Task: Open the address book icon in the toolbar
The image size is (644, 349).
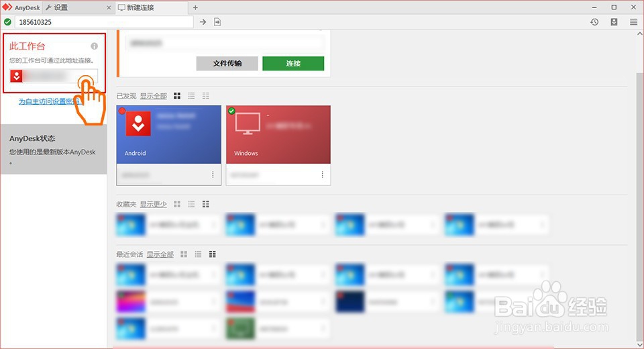Action: click(x=614, y=22)
